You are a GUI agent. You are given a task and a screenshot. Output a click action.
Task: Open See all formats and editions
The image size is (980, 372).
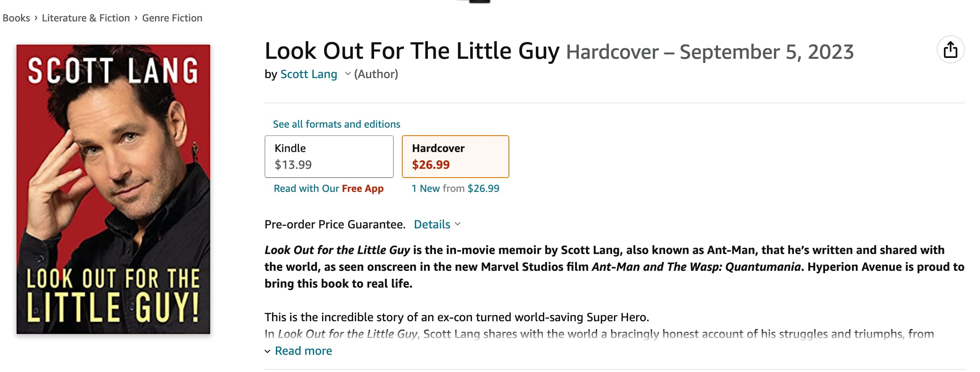[336, 124]
